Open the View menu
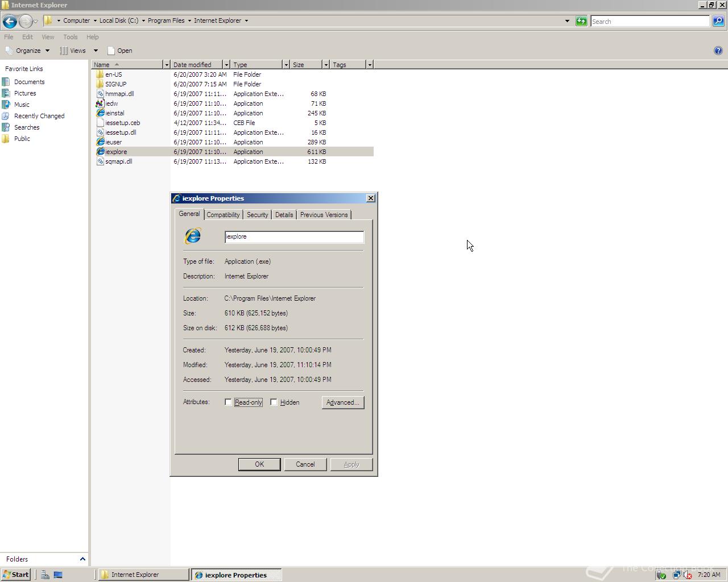Image resolution: width=728 pixels, height=582 pixels. pos(48,37)
